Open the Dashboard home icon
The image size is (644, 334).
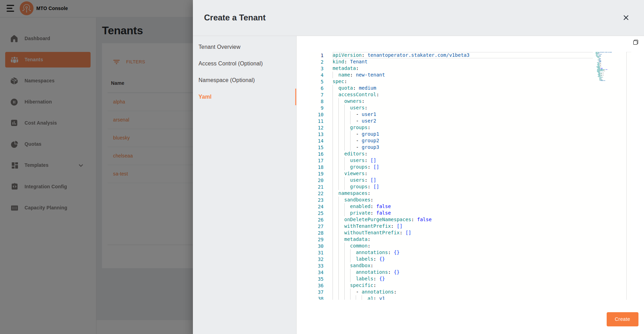point(14,38)
